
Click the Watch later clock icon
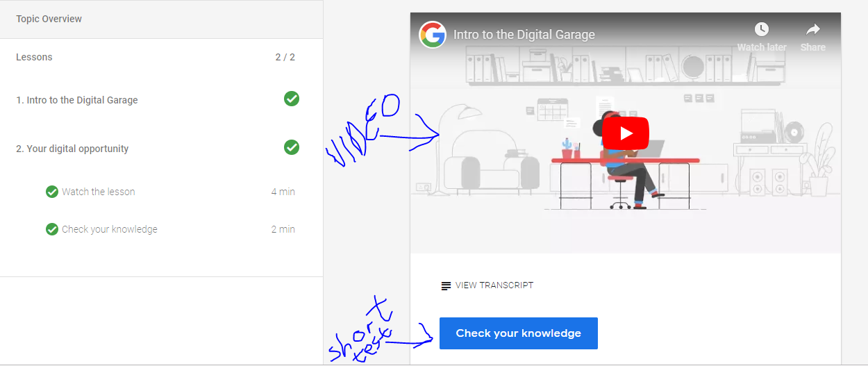(x=762, y=29)
